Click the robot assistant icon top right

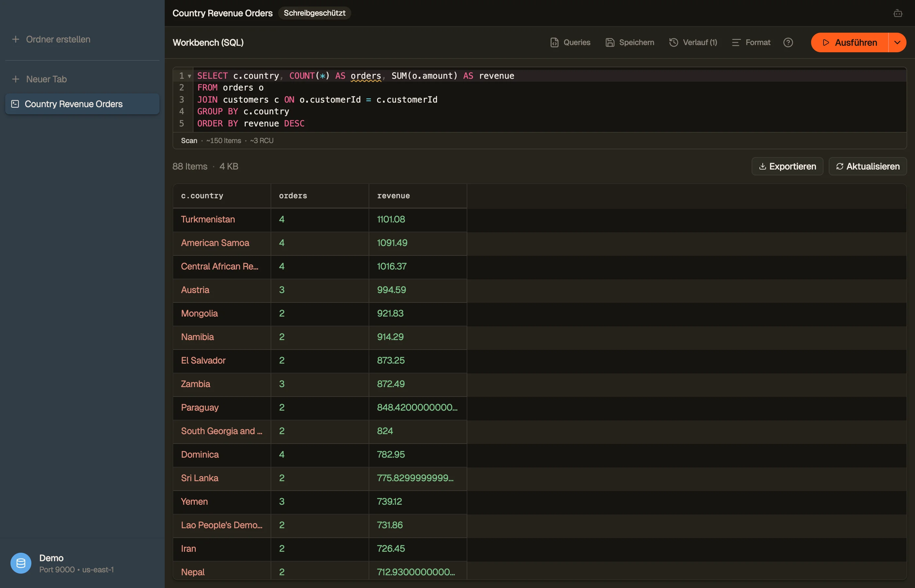click(x=898, y=13)
